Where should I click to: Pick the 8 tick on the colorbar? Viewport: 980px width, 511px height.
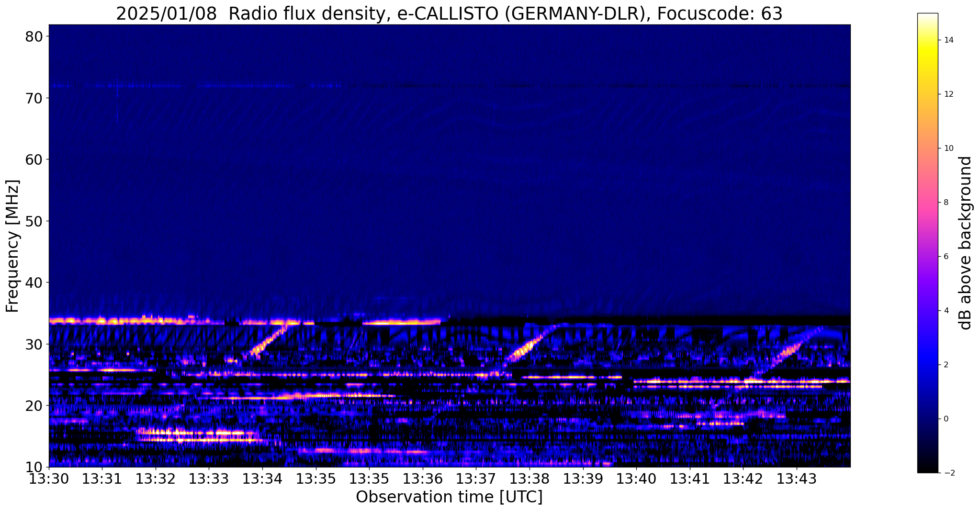pyautogui.click(x=946, y=203)
